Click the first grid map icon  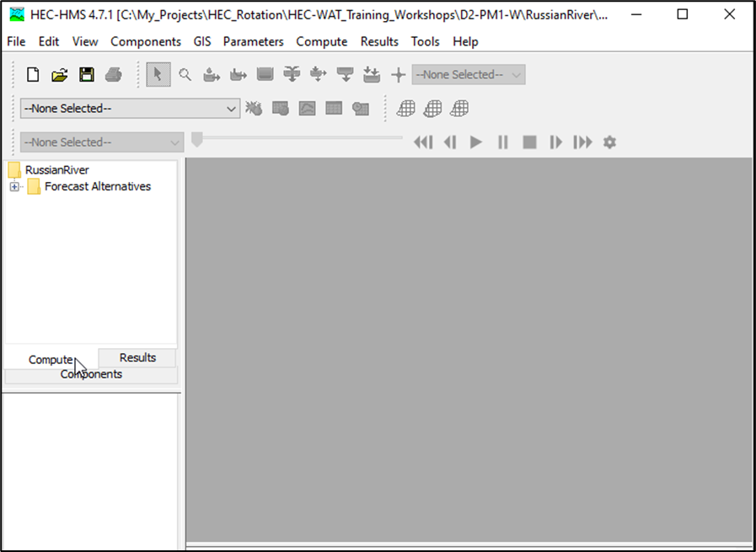[406, 109]
